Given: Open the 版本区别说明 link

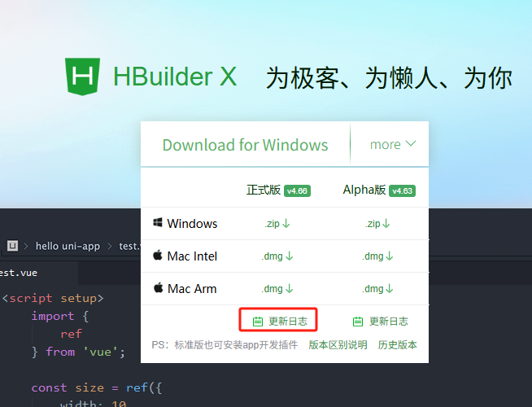Looking at the screenshot, I should 338,345.
